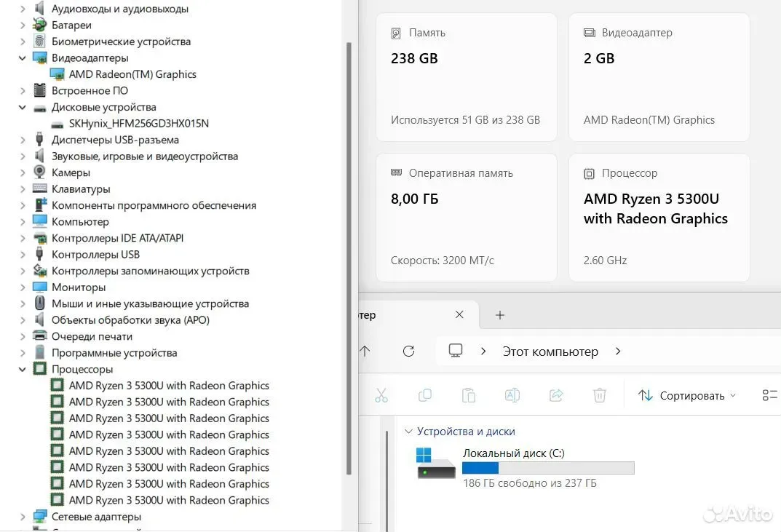This screenshot has width=781, height=532.
Task: Click the Дисковые устройства drive icon
Action: pos(39,108)
